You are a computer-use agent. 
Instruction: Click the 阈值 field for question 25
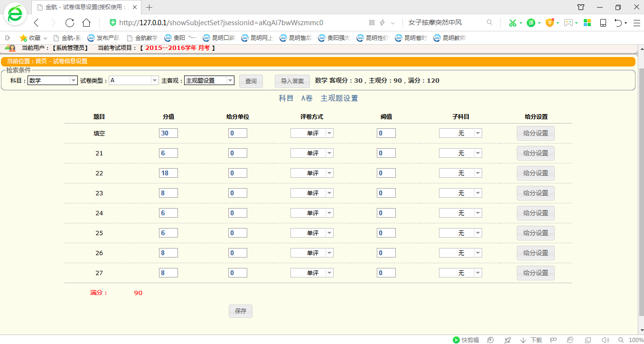click(386, 233)
